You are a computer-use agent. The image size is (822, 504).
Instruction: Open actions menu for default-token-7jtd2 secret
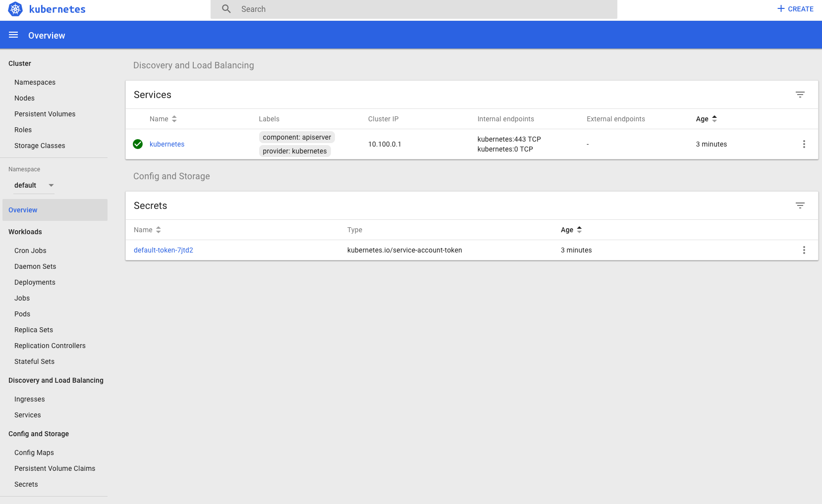click(x=804, y=250)
